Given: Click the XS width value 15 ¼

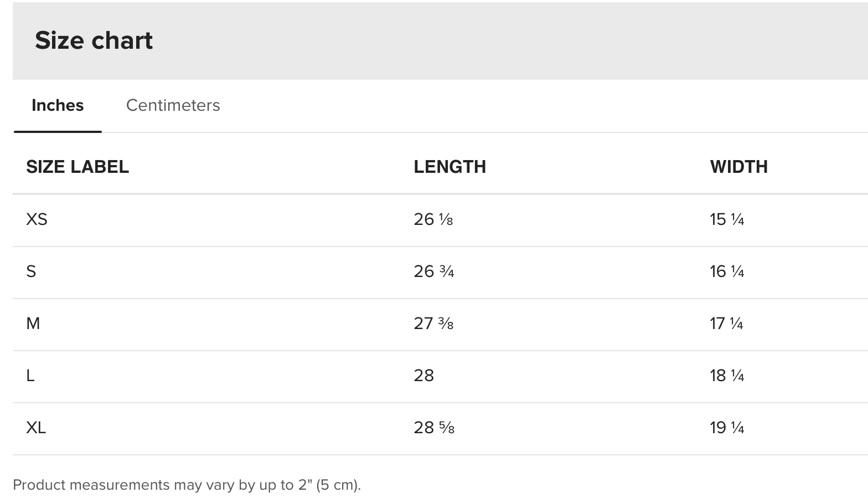Looking at the screenshot, I should click(x=727, y=219).
